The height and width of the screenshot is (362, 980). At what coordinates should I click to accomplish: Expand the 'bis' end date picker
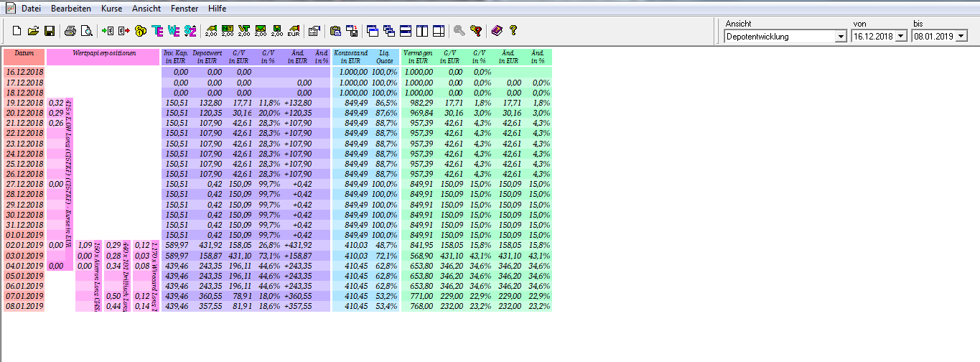click(961, 37)
